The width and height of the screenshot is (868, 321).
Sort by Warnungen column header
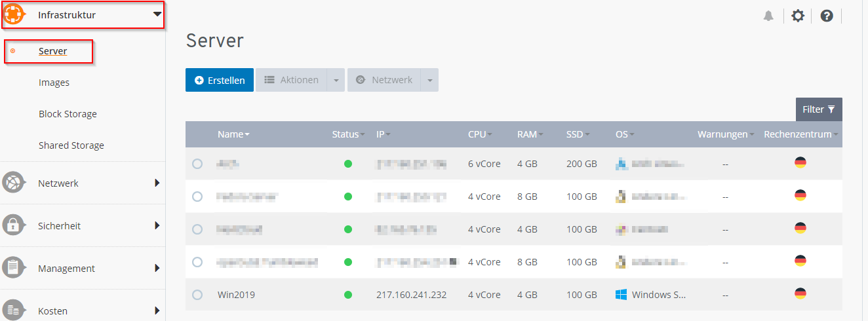click(726, 134)
